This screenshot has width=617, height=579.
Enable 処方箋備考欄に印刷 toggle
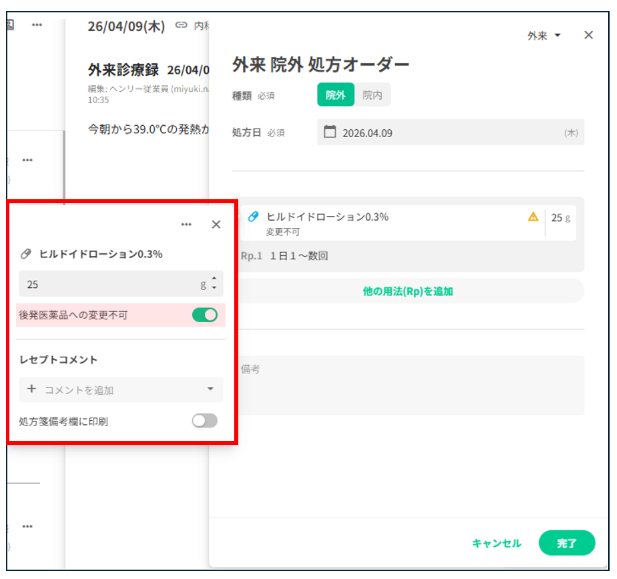205,421
